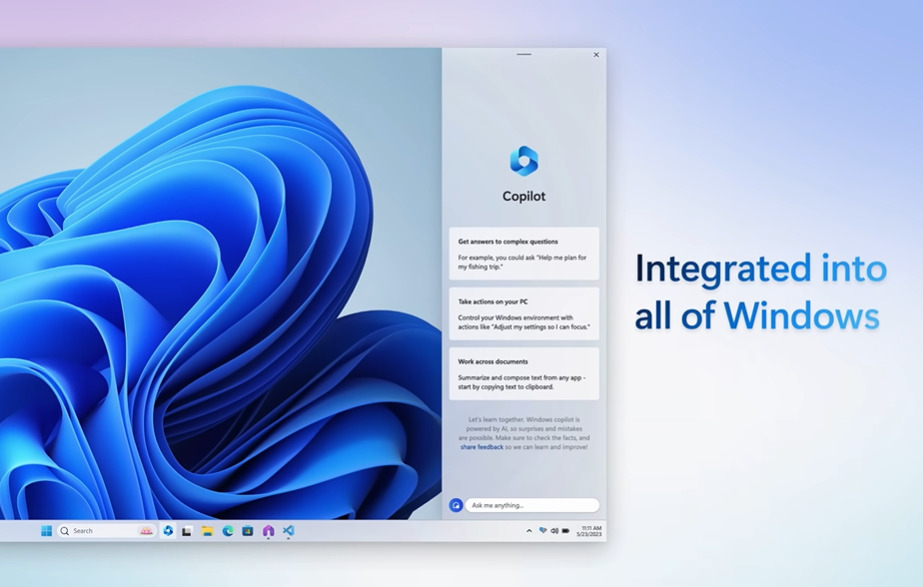
Task: Click the 'Ask me anything...' input box
Action: [532, 505]
